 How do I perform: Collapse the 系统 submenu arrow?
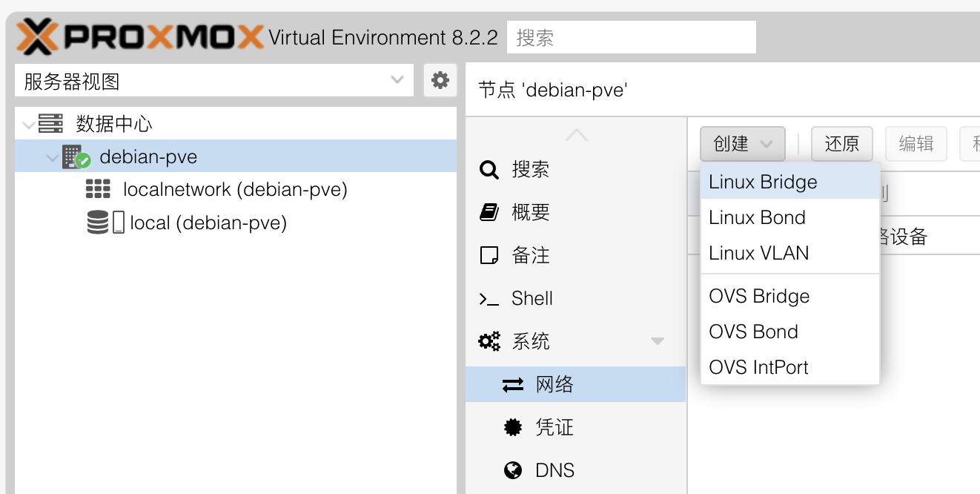tap(658, 341)
